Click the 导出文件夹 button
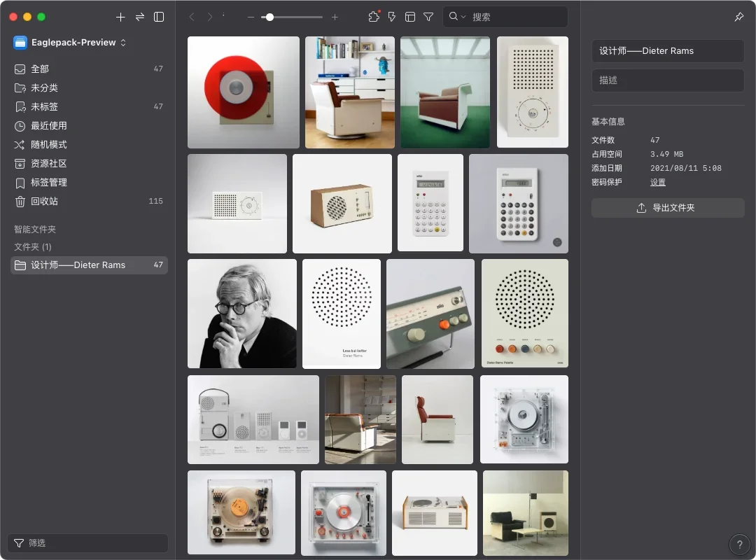This screenshot has width=756, height=560. (x=667, y=208)
